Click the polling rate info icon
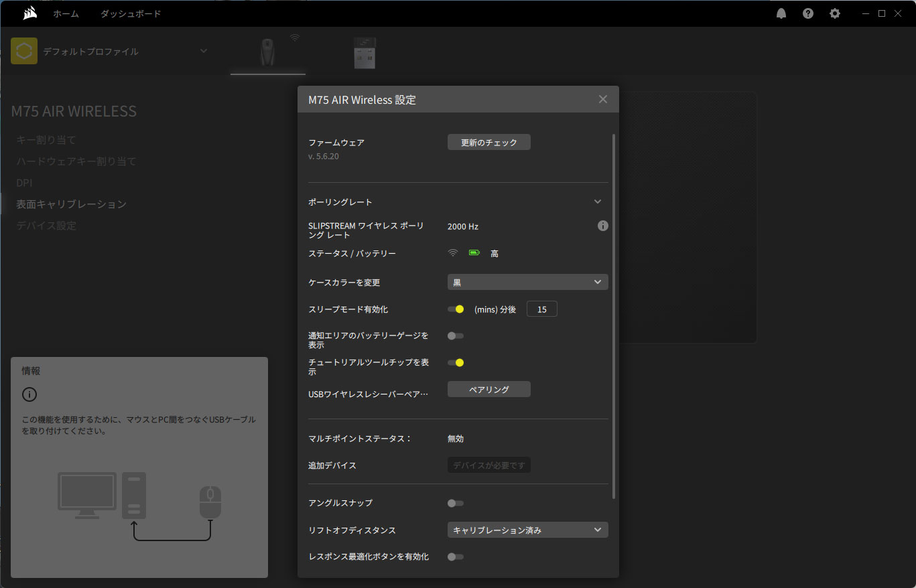The height and width of the screenshot is (588, 916). coord(602,226)
